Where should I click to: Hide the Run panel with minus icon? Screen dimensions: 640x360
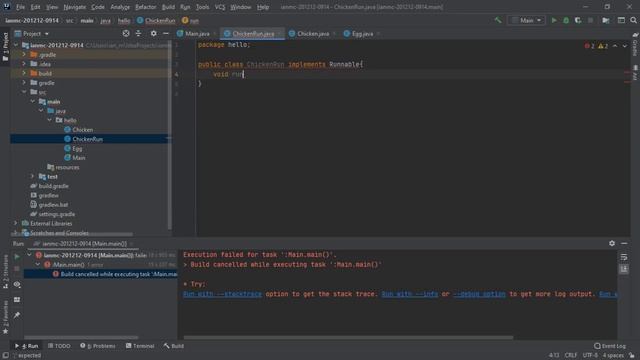624,243
